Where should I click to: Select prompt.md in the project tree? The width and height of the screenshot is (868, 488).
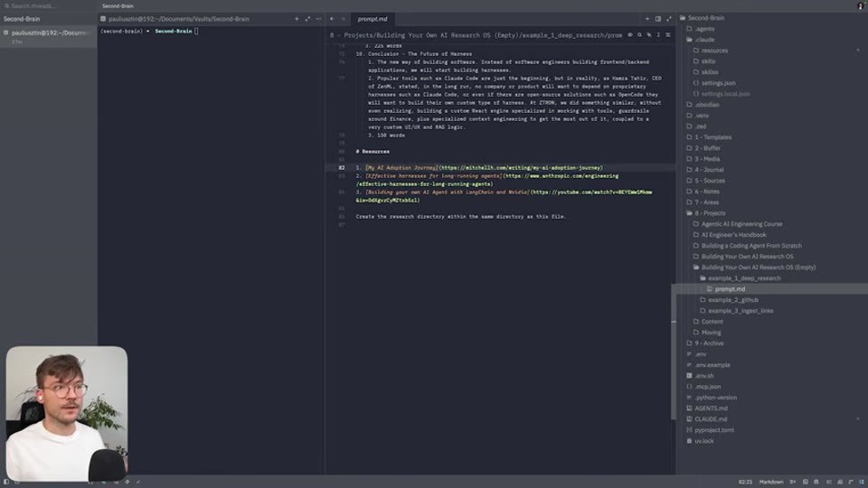click(730, 289)
